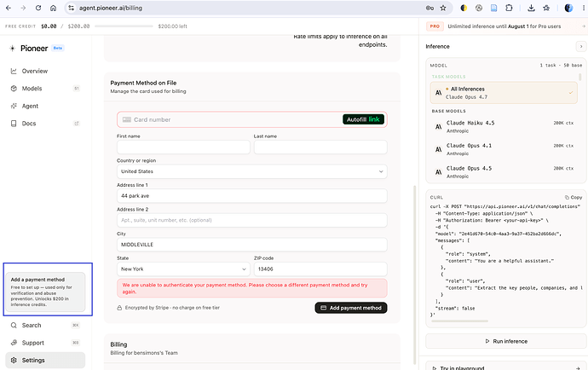Image resolution: width=588 pixels, height=370 pixels.
Task: Click the Payment Method on File heading
Action: coord(143,83)
